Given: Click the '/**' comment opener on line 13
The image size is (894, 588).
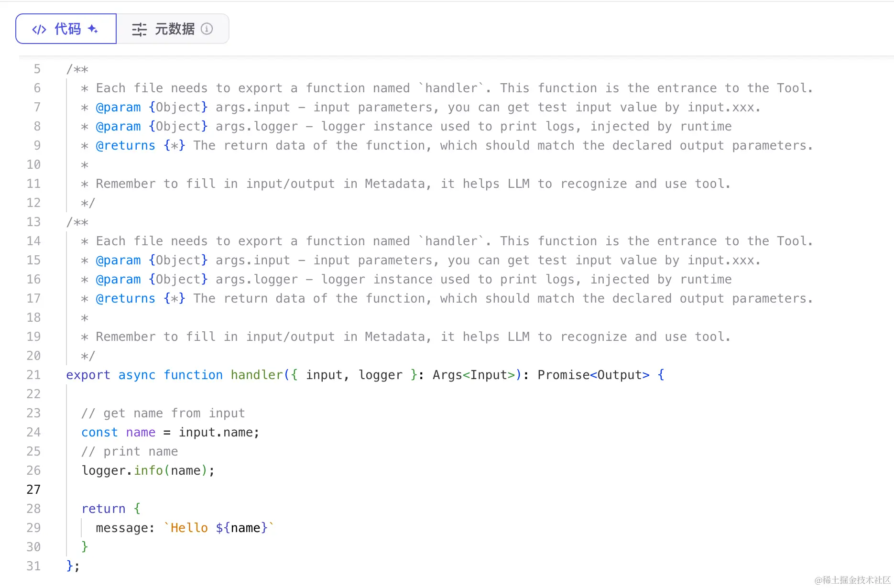Looking at the screenshot, I should click(x=77, y=222).
